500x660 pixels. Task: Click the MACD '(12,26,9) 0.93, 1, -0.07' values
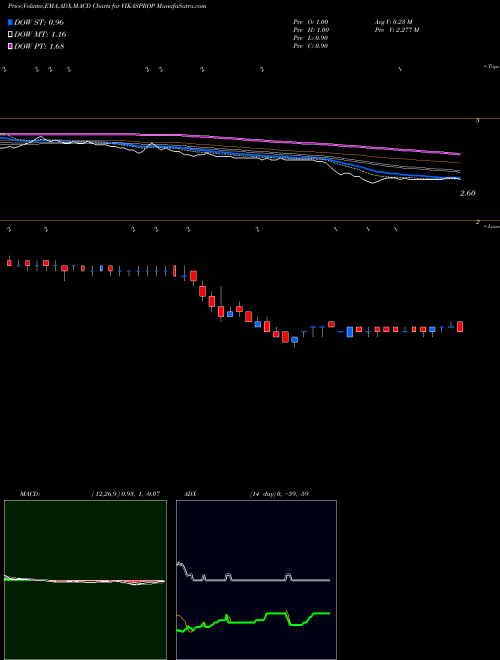125,494
